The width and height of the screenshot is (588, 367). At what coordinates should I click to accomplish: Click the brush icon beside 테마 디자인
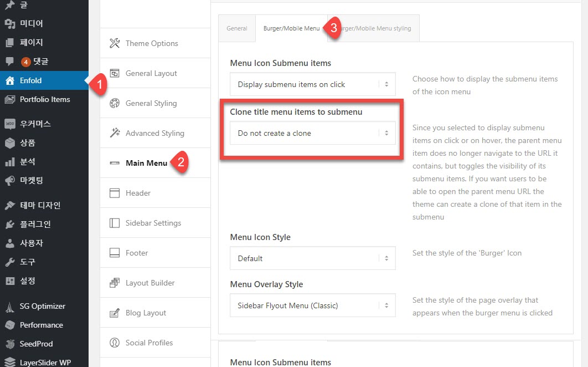pyautogui.click(x=10, y=205)
